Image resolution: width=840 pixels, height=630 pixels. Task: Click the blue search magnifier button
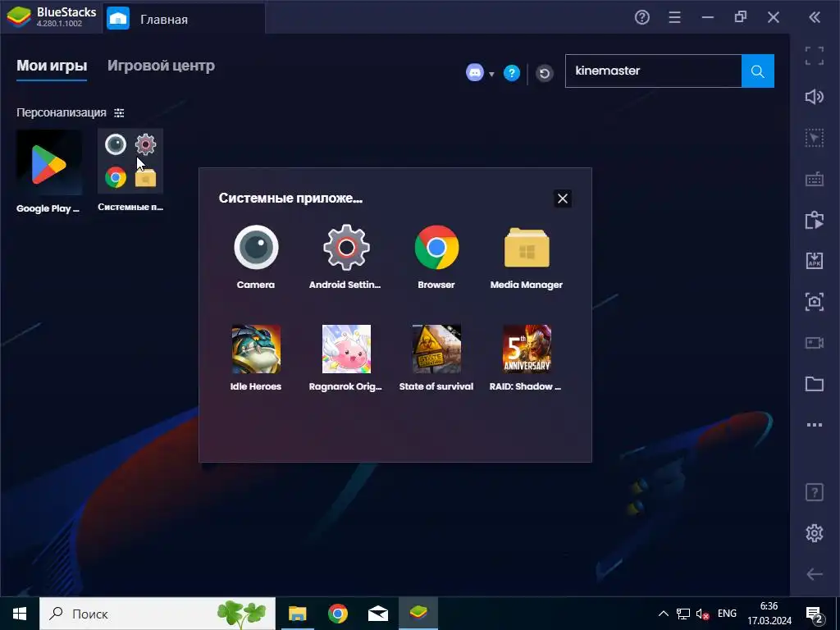click(x=757, y=71)
